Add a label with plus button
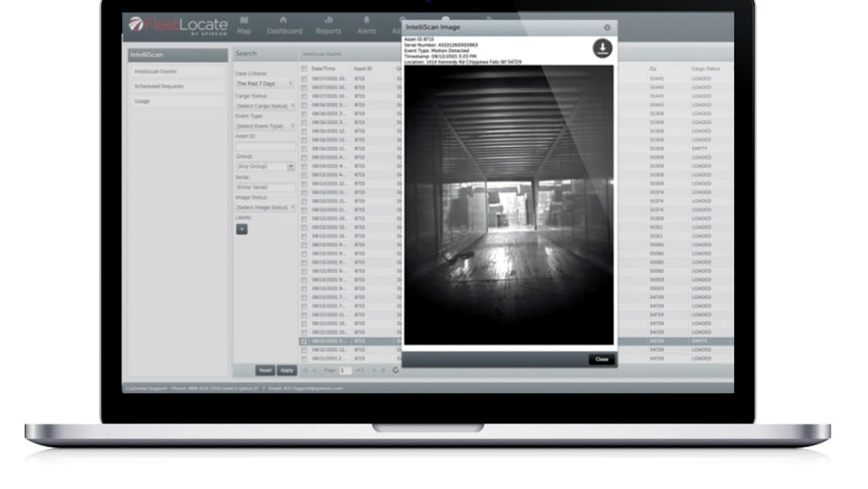The height and width of the screenshot is (489, 868). 242,229
